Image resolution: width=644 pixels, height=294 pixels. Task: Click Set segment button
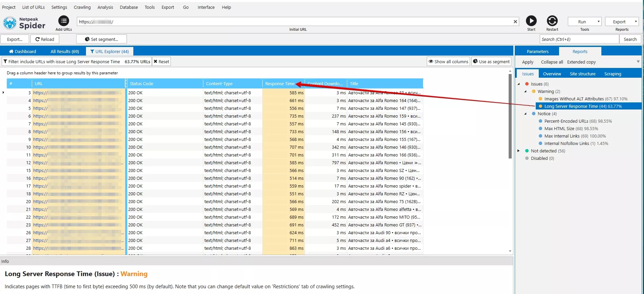pyautogui.click(x=102, y=39)
